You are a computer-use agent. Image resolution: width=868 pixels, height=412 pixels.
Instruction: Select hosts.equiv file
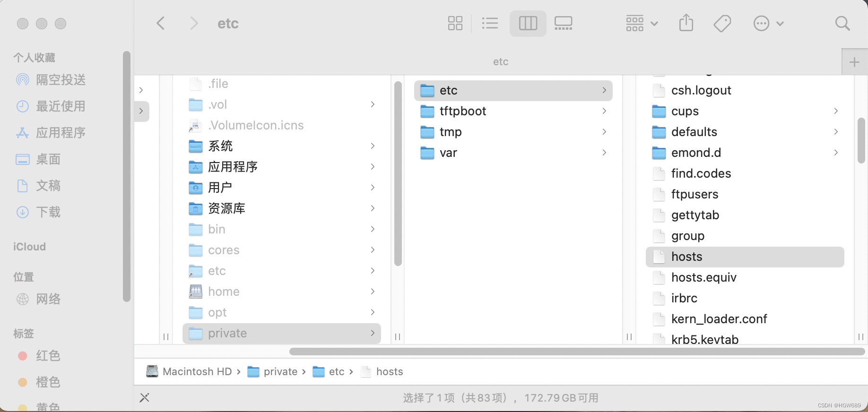(745, 277)
